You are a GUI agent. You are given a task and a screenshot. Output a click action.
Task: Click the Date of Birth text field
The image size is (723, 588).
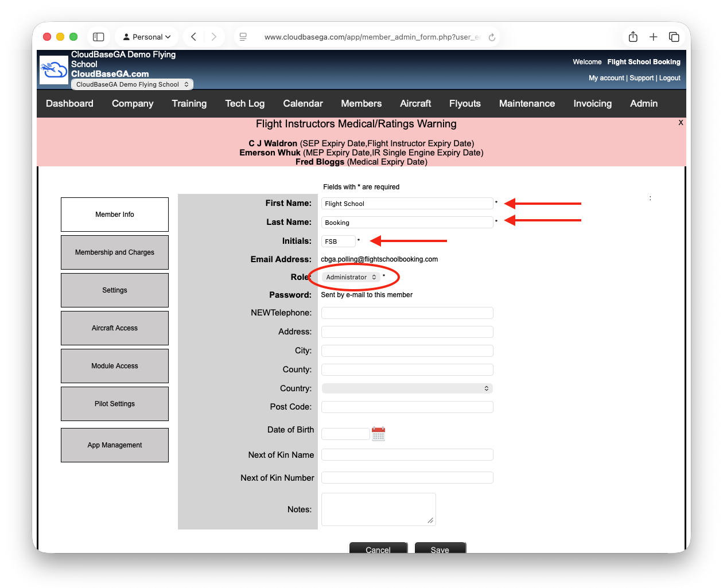point(345,434)
